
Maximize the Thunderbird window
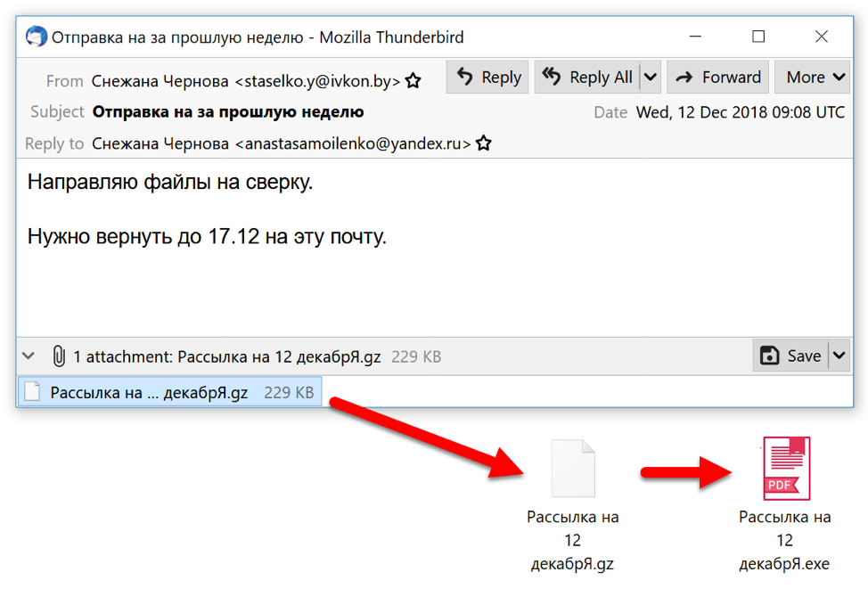(x=758, y=37)
